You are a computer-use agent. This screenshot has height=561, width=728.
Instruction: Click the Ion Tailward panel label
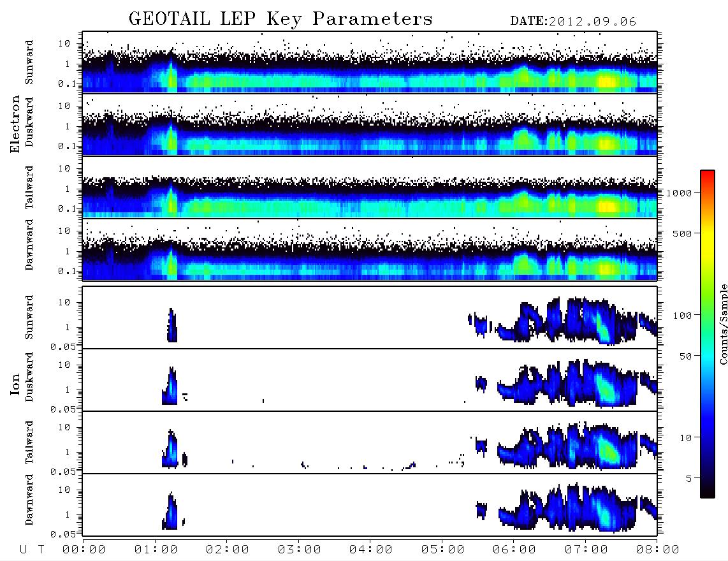(29, 442)
